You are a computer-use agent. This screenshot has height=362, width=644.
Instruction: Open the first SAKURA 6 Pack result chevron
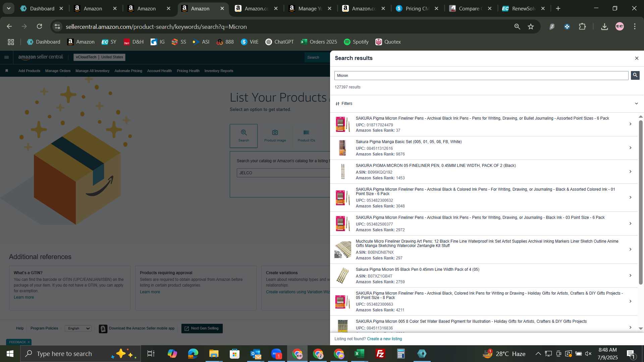630,124
